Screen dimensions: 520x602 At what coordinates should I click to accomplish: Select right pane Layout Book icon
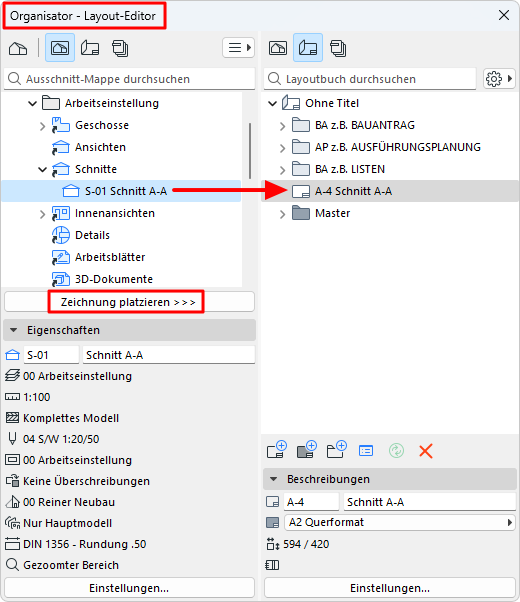[308, 48]
